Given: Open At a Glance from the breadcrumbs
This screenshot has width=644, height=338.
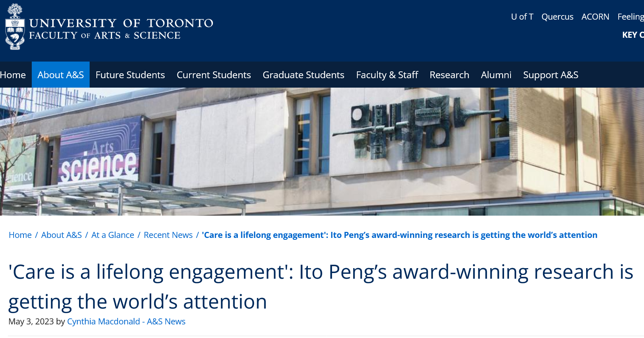Looking at the screenshot, I should tap(112, 235).
